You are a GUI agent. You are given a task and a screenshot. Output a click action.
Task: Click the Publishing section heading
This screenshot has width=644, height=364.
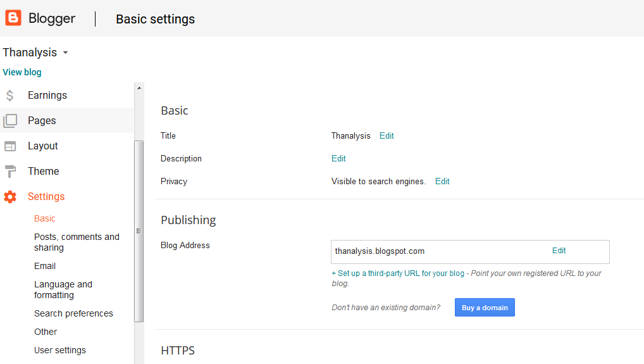pyautogui.click(x=189, y=220)
